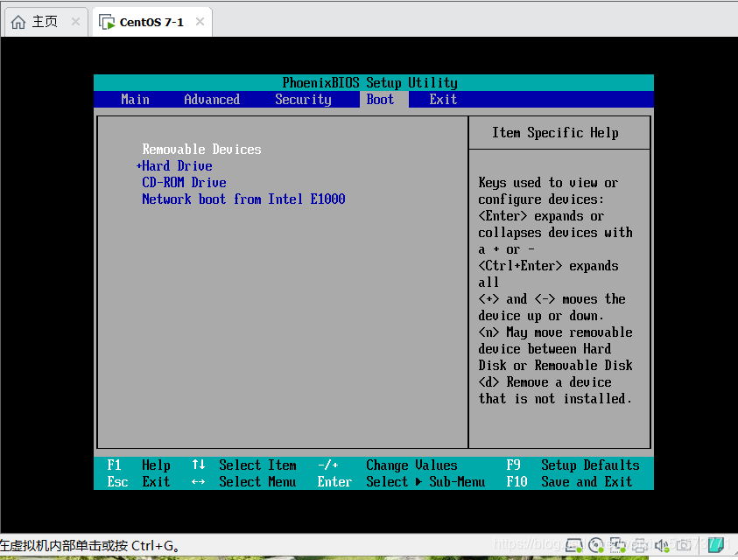The image size is (738, 560).
Task: Switch to the 主页 home tab
Action: click(46, 22)
